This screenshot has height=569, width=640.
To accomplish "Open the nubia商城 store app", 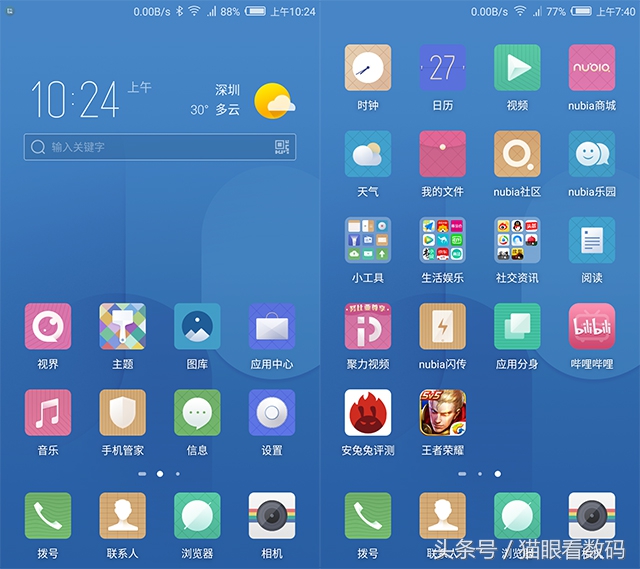I will tap(592, 68).
